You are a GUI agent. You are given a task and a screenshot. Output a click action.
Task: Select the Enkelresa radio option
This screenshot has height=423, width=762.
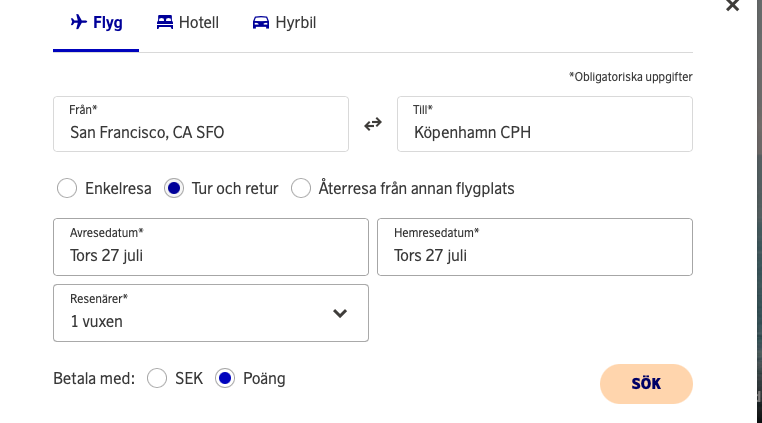coord(67,188)
